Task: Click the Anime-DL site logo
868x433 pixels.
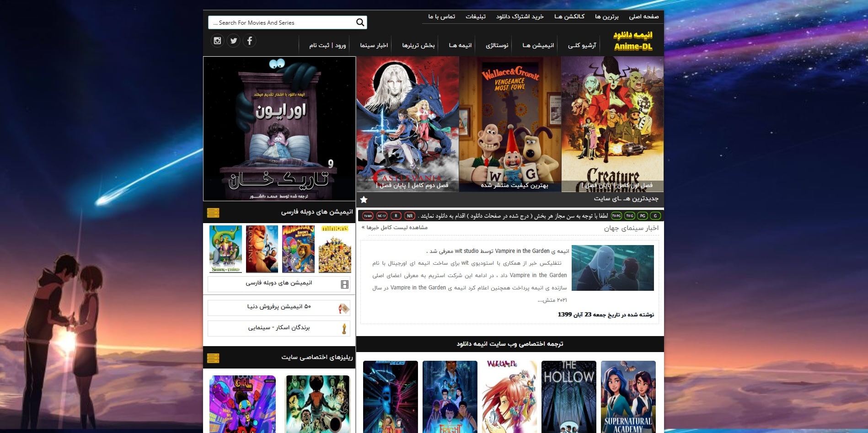Action: (633, 41)
